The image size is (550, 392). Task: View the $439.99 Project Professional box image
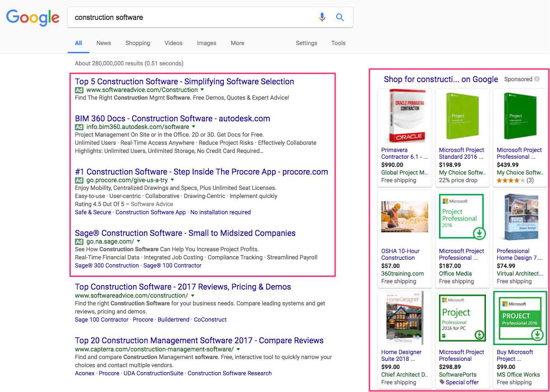pos(519,116)
